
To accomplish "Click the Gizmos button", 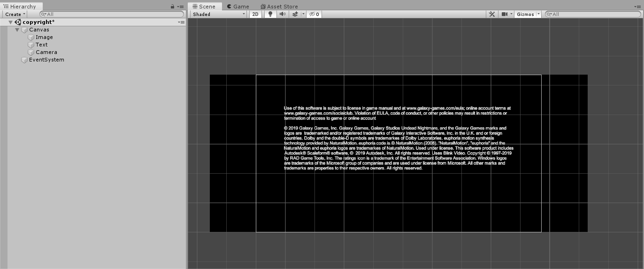I will tap(525, 14).
